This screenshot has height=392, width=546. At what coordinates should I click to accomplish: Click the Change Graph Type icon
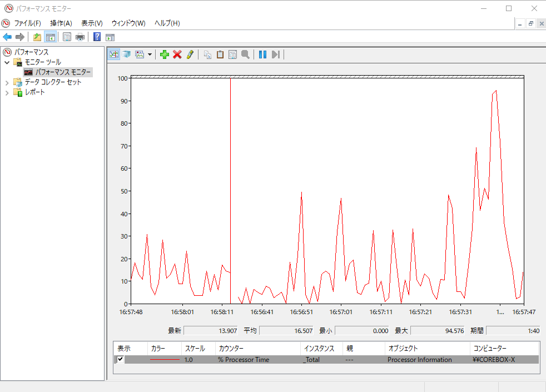point(140,54)
